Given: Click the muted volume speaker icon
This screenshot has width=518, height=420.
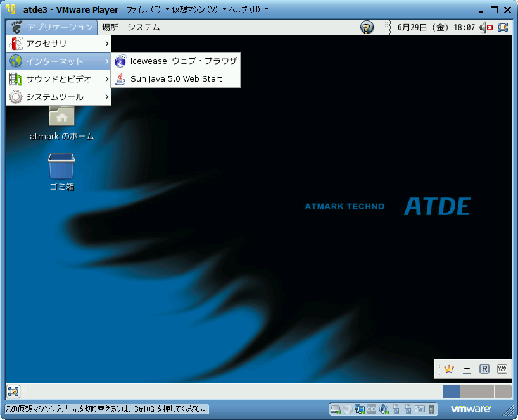Looking at the screenshot, I should (x=486, y=27).
